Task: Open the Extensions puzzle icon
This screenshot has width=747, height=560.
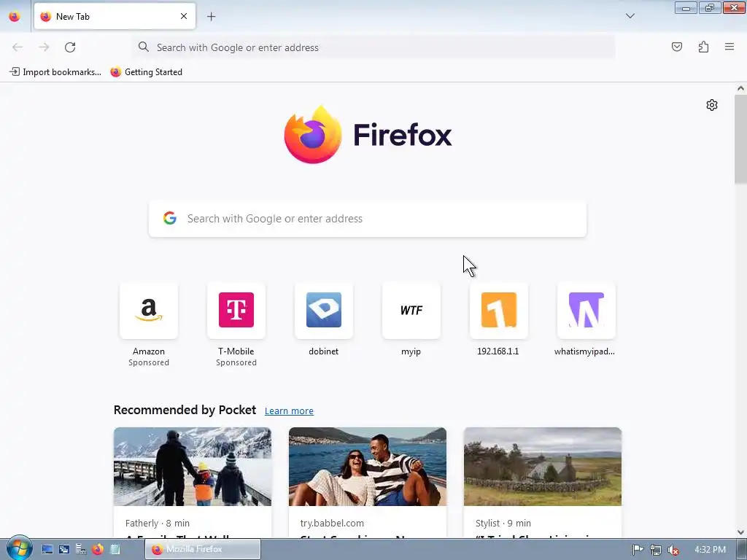Action: [703, 47]
